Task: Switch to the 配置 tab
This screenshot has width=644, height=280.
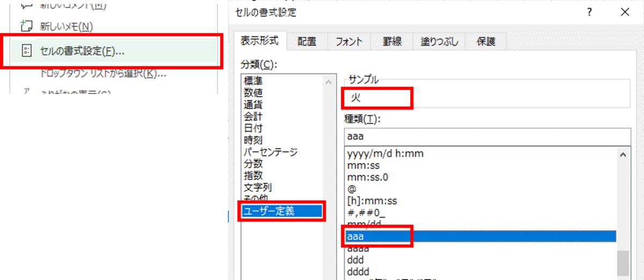Action: click(x=306, y=42)
